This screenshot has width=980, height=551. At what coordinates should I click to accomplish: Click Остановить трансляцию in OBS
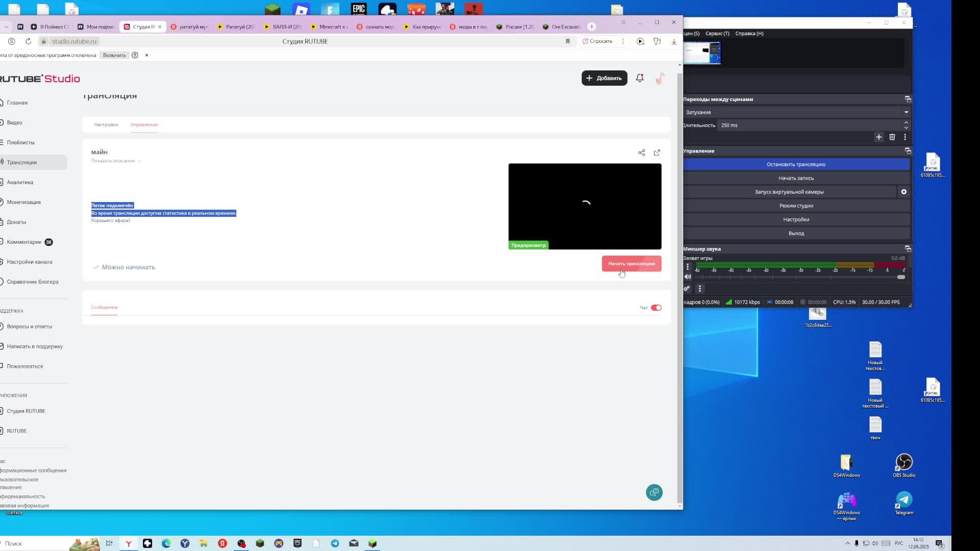796,164
